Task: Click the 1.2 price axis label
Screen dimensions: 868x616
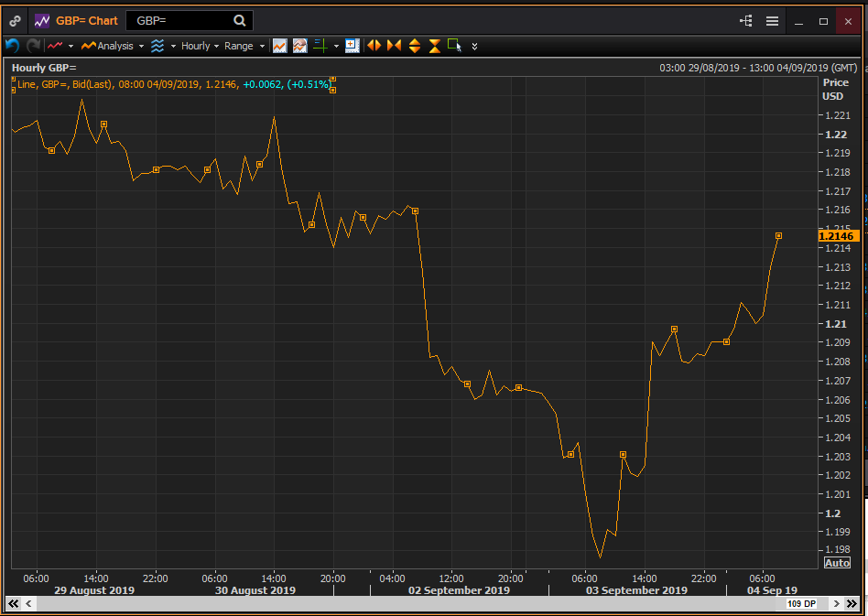Action: pyautogui.click(x=832, y=513)
